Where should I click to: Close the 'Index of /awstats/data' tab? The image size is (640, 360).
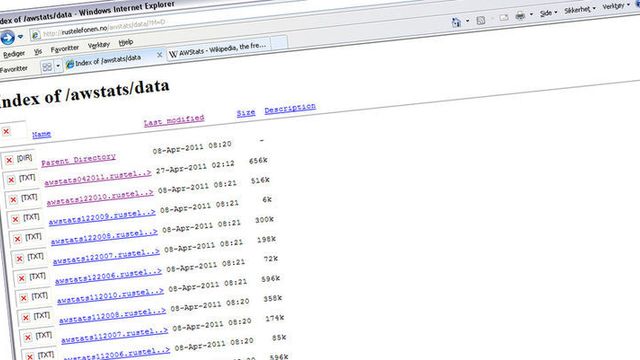point(160,55)
